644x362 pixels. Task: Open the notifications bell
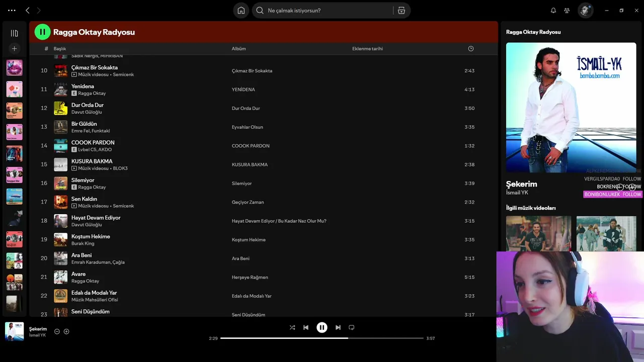click(x=553, y=10)
